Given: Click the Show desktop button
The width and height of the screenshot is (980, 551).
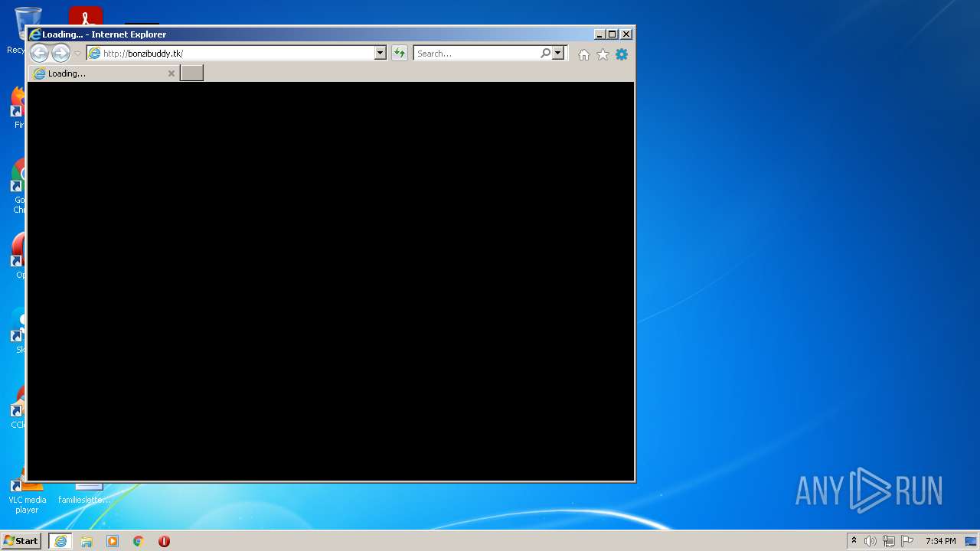Looking at the screenshot, I should [972, 541].
